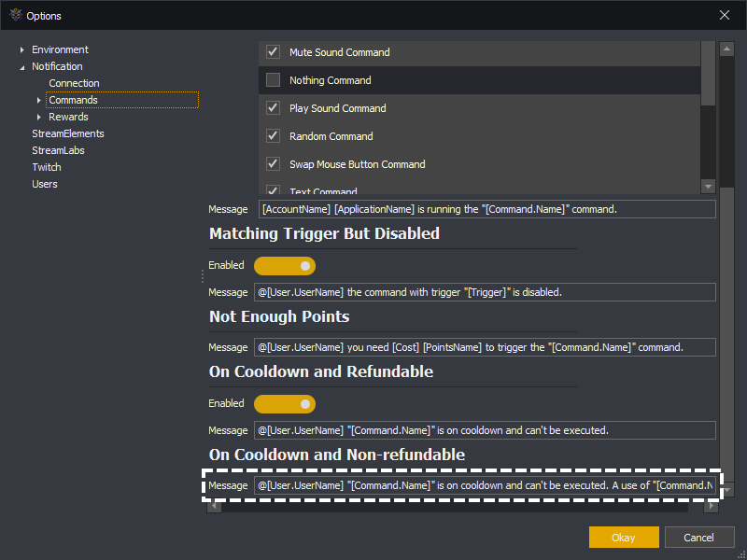
Task: Click the Cancel button
Action: pyautogui.click(x=698, y=538)
